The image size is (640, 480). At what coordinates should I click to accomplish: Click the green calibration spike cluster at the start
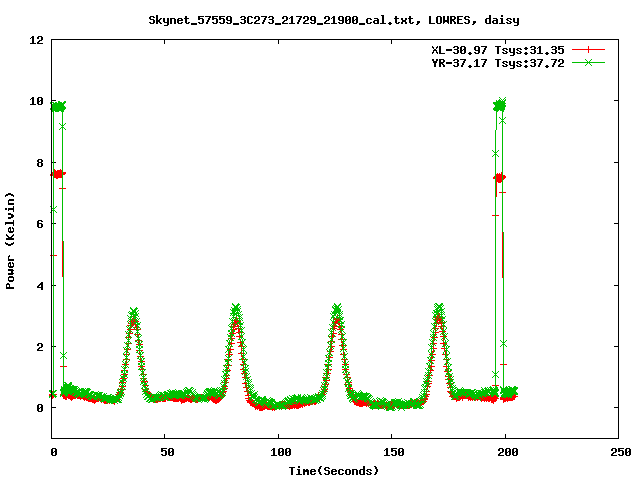[58, 107]
